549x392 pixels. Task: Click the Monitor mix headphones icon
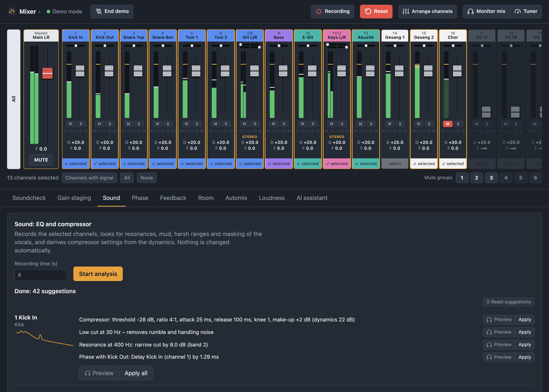(470, 11)
